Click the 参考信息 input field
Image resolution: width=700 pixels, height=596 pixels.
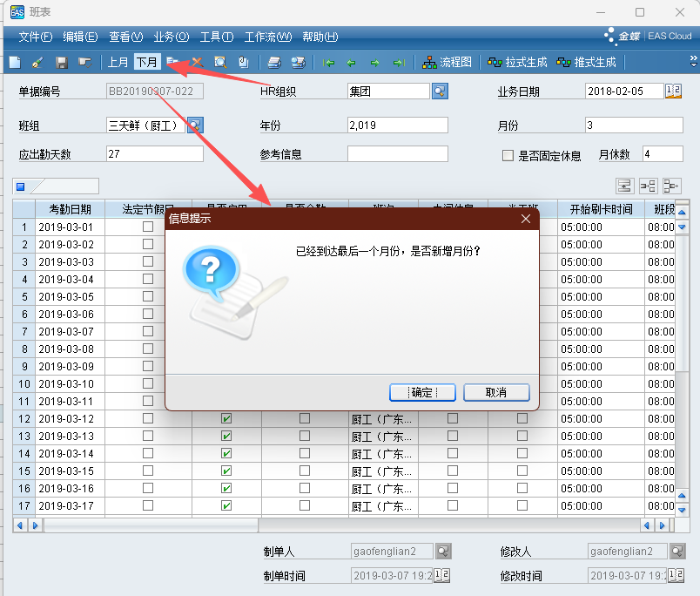[397, 154]
